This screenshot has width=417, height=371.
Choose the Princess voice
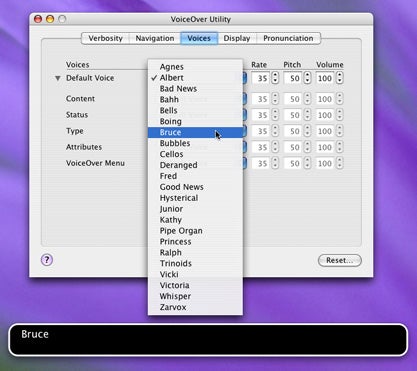pyautogui.click(x=195, y=242)
